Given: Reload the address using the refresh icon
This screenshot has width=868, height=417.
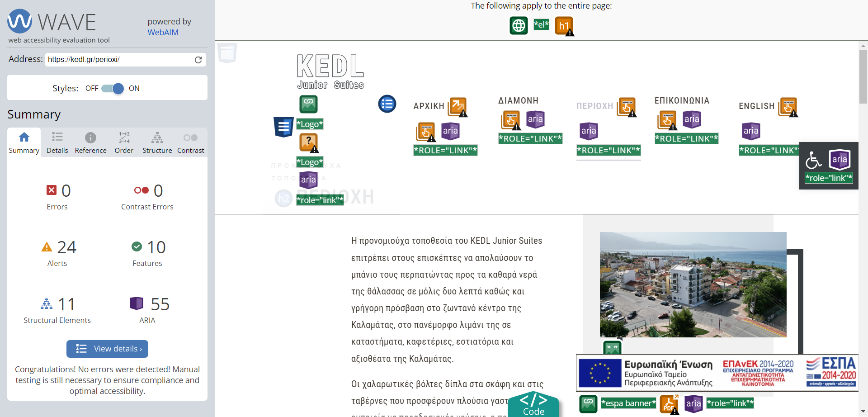Looking at the screenshot, I should tap(198, 60).
